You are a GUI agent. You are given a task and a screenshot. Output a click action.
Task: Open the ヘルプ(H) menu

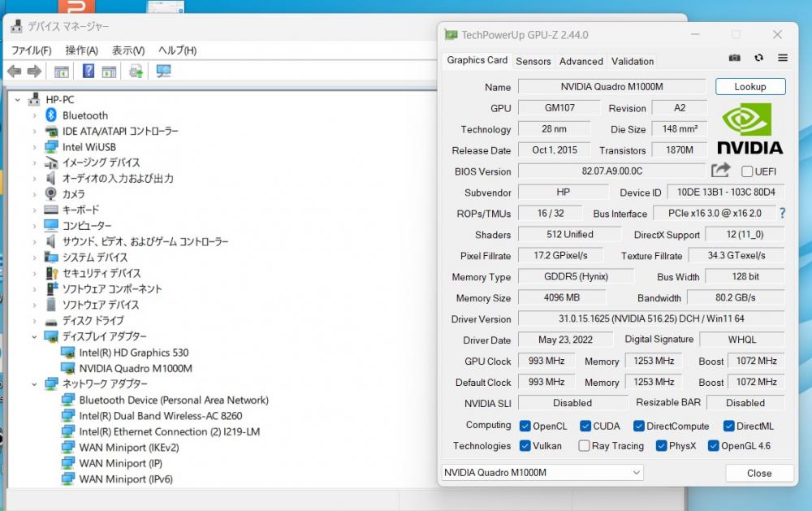[x=177, y=50]
